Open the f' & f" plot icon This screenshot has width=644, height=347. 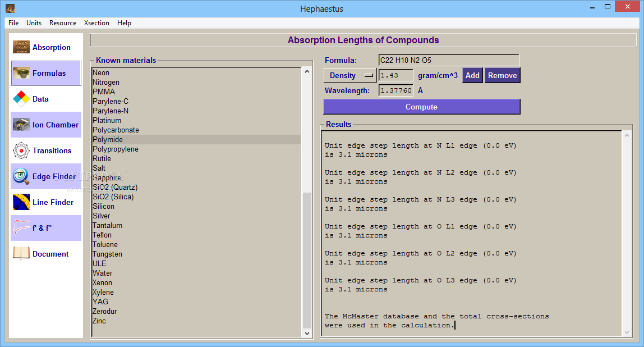point(21,228)
